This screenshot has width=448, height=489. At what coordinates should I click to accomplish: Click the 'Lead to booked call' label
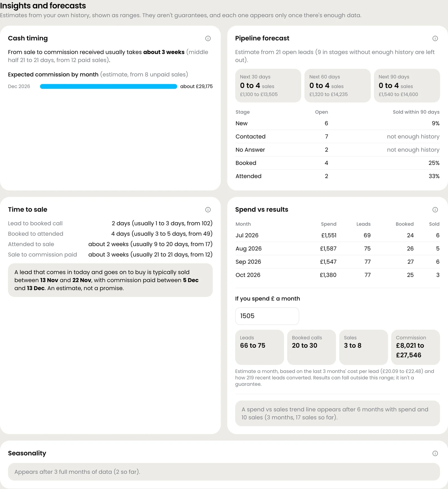(35, 223)
